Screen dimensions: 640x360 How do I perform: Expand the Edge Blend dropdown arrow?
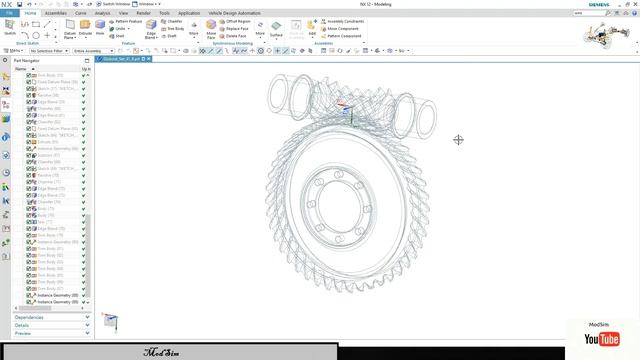pyautogui.click(x=157, y=38)
